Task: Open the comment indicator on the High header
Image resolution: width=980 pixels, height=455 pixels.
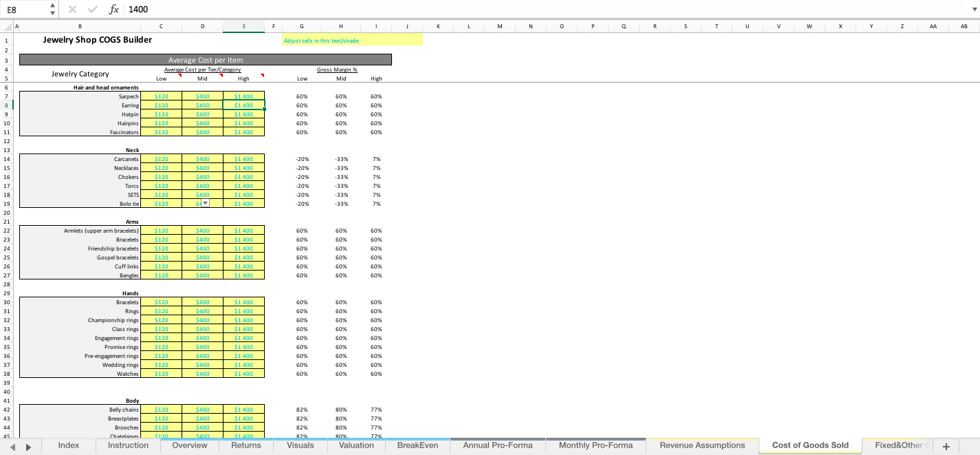Action: click(261, 74)
